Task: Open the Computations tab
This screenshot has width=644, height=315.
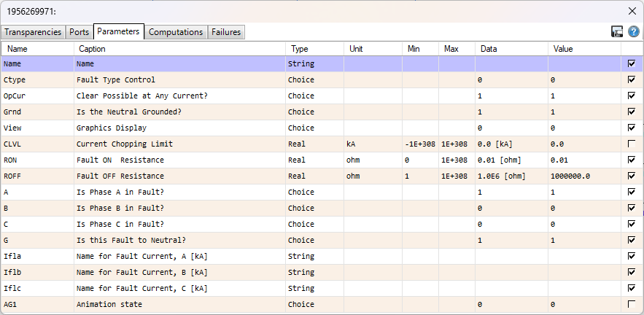Action: 176,32
